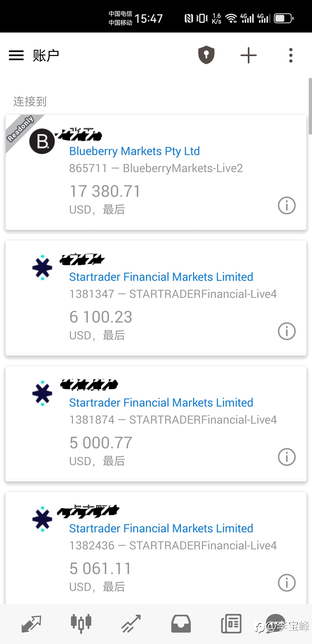Open the three-dot overflow menu
Image resolution: width=312 pixels, height=644 pixels.
291,55
